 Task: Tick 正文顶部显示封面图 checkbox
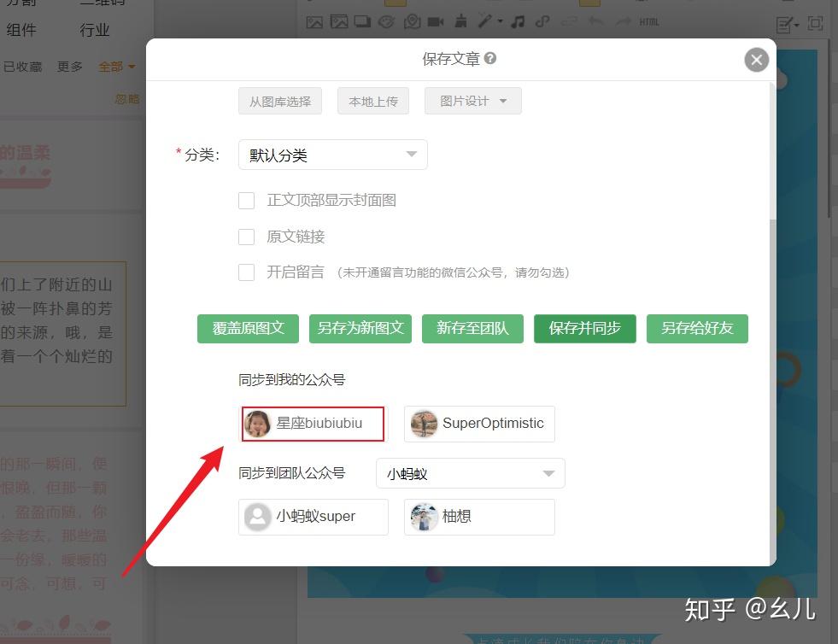pos(246,201)
